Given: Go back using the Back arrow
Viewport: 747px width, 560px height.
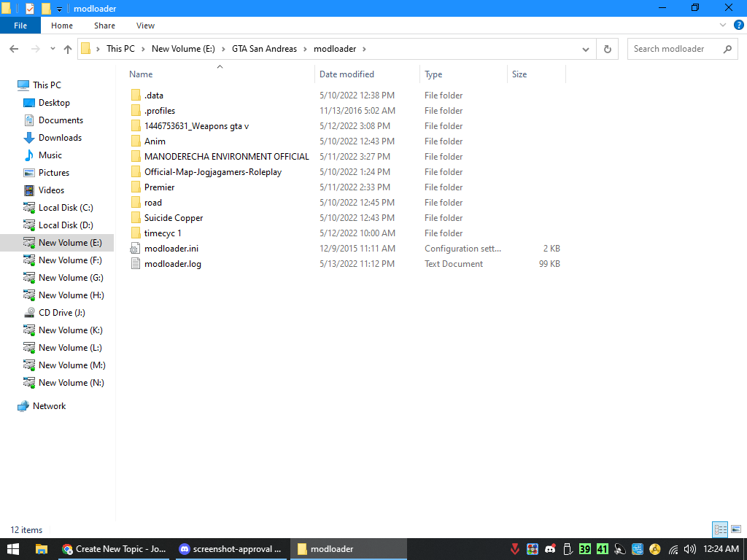Looking at the screenshot, I should [x=14, y=49].
